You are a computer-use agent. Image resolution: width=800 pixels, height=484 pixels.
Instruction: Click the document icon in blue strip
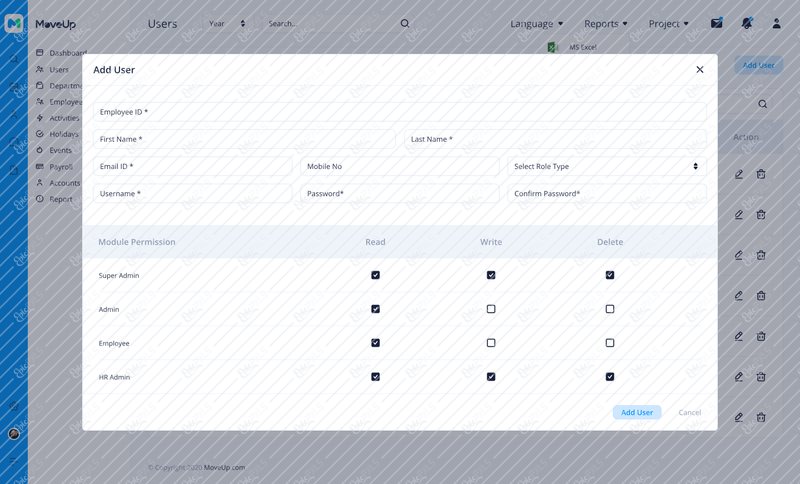point(14,170)
